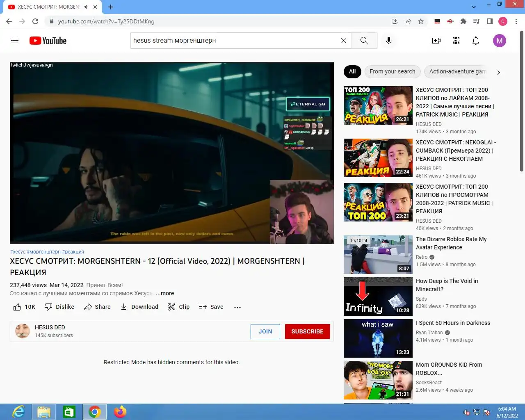Open ТОП 200 по ПРОСМОТРАМ thumbnail
Viewport: 525px width, 420px height.
(x=378, y=202)
